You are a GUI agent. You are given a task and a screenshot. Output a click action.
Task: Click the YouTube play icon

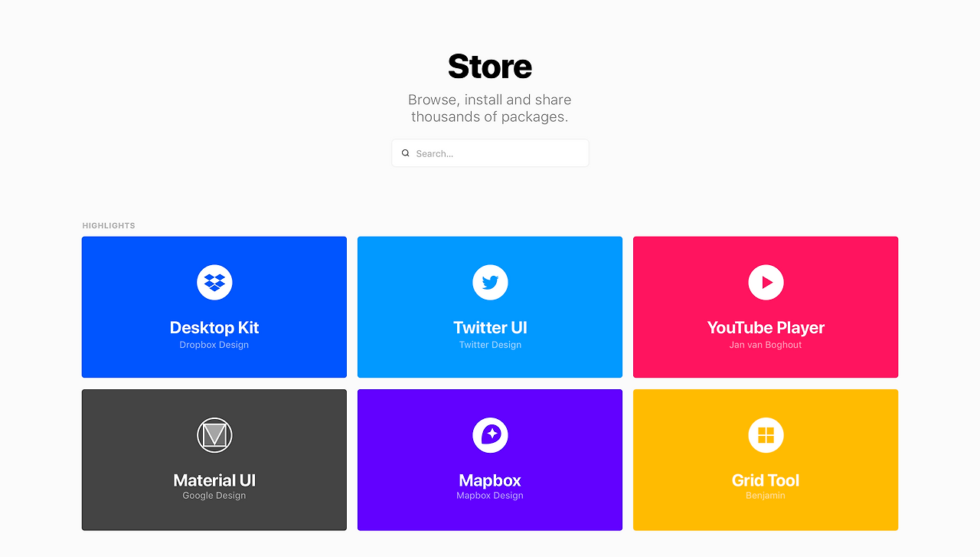click(766, 282)
